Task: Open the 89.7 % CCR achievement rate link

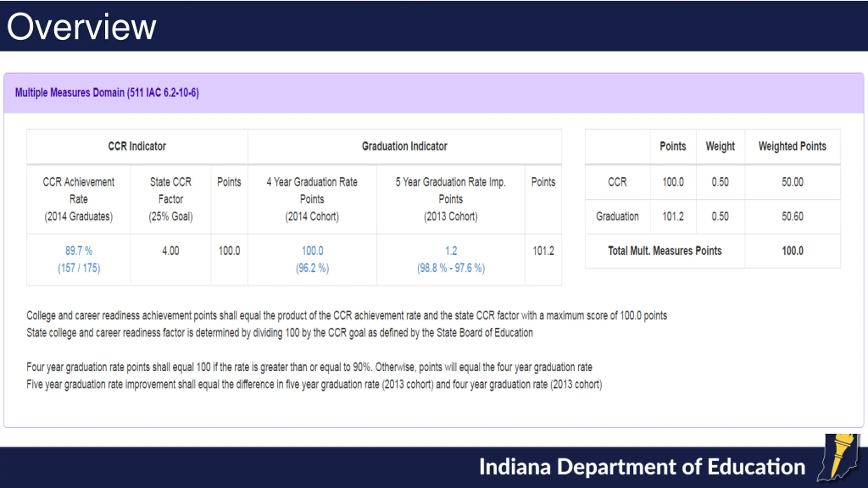Action: 79,251
